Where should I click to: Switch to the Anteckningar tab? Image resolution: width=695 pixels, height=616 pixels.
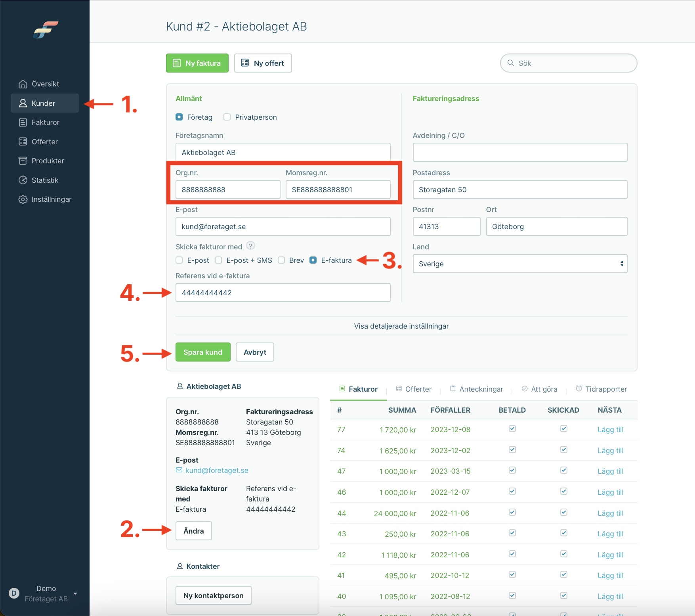[476, 389]
